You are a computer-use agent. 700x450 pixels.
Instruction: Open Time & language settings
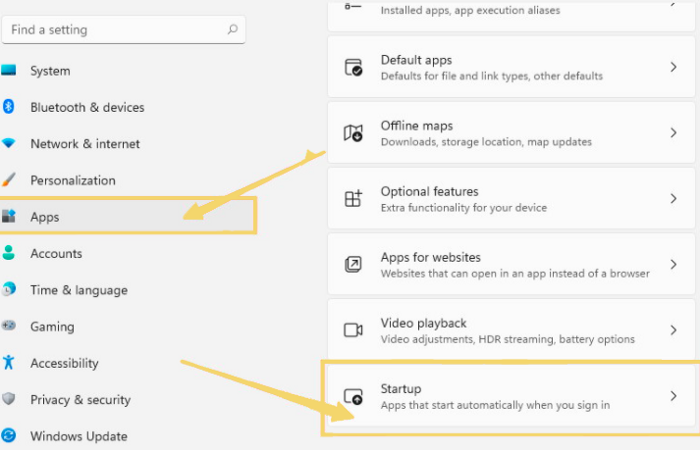78,290
